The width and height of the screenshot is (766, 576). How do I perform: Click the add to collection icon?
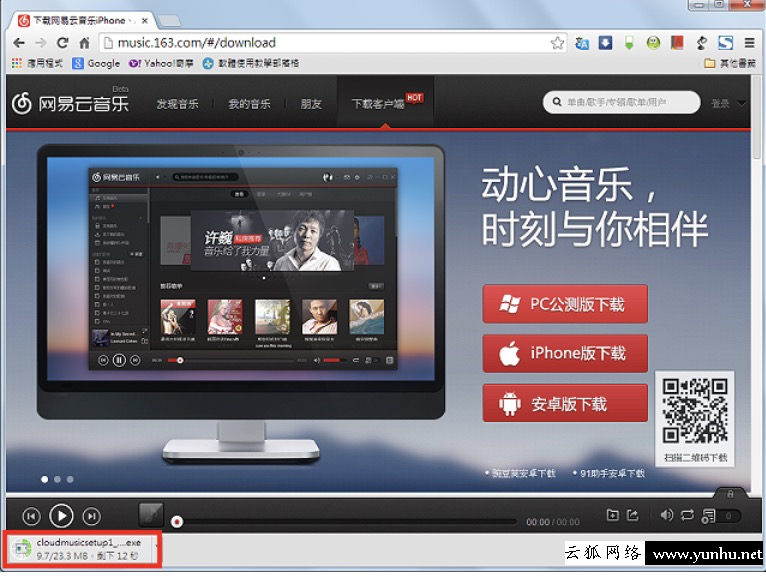tap(613, 515)
